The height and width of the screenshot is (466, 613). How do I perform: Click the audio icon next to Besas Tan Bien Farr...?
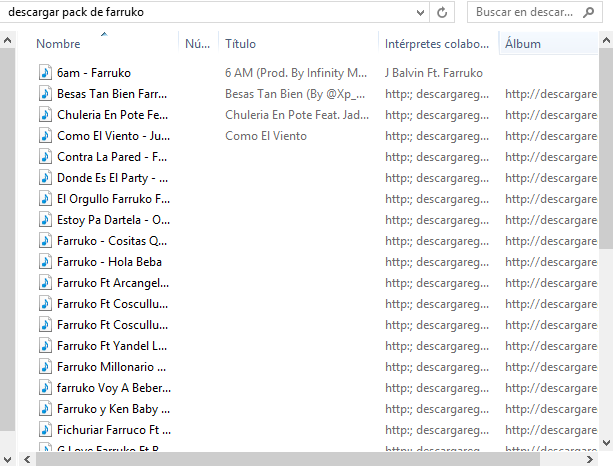click(45, 94)
